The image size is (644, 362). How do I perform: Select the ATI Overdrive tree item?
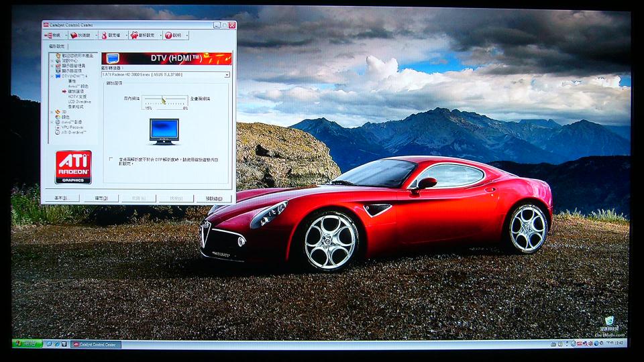74,132
